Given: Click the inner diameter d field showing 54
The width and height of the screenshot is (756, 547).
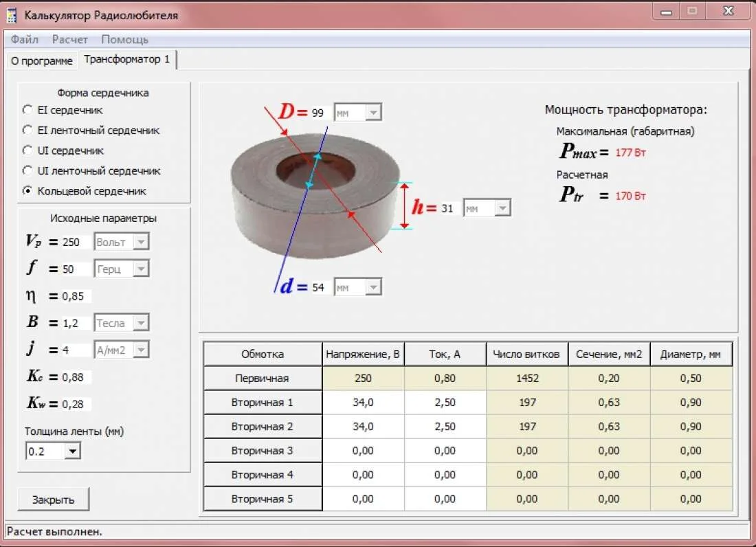Looking at the screenshot, I should point(320,287).
